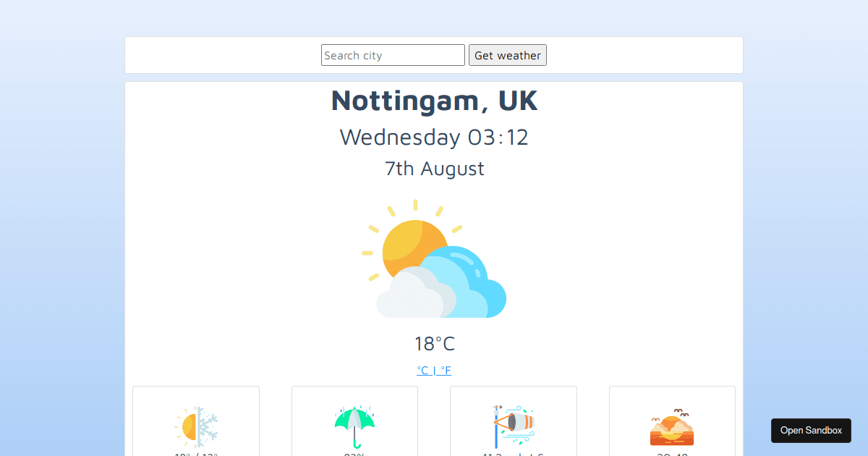Click the 7th August date text
Screen dimensions: 868x456
pyautogui.click(x=434, y=168)
